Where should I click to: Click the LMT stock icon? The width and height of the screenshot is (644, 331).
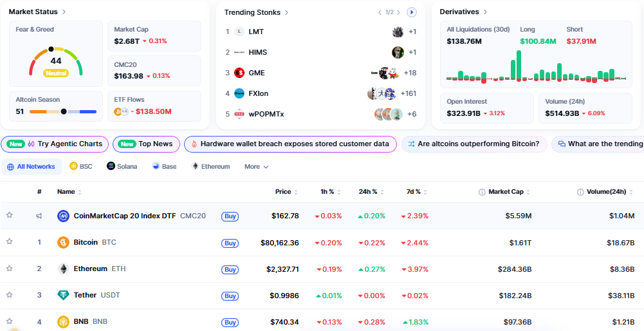tap(239, 32)
